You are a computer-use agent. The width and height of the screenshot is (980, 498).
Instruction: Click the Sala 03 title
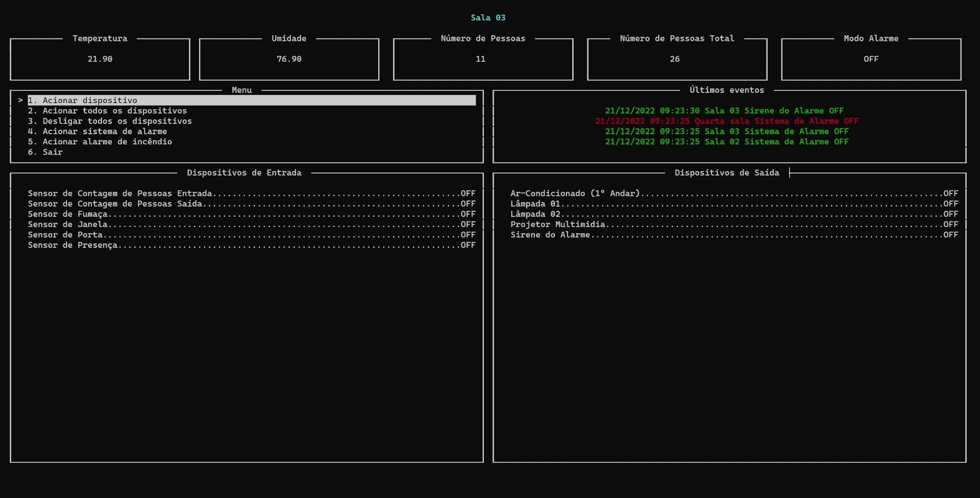[x=488, y=18]
